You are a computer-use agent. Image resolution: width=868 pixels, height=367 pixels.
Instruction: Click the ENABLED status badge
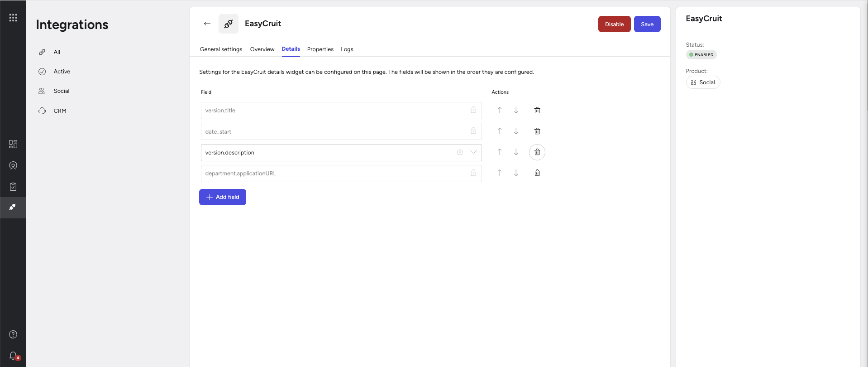(x=701, y=55)
